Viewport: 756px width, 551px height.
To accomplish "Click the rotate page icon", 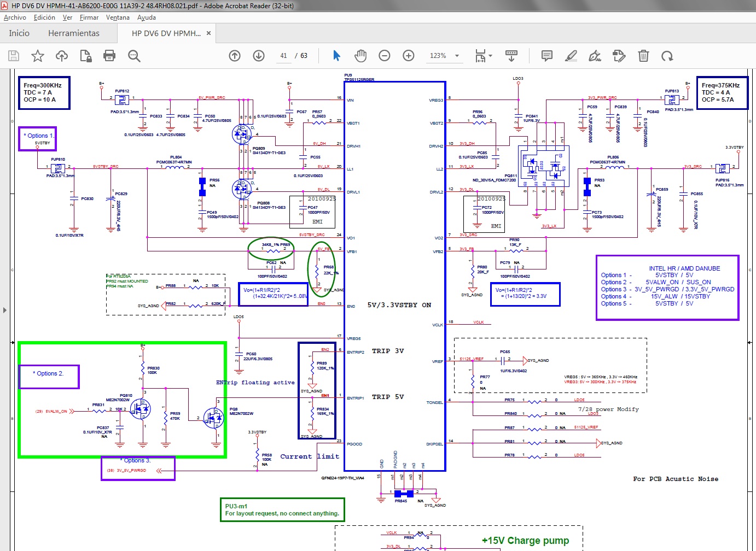I will 667,56.
